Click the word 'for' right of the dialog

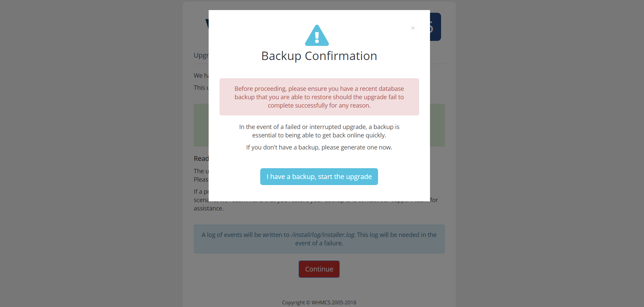coord(434,200)
